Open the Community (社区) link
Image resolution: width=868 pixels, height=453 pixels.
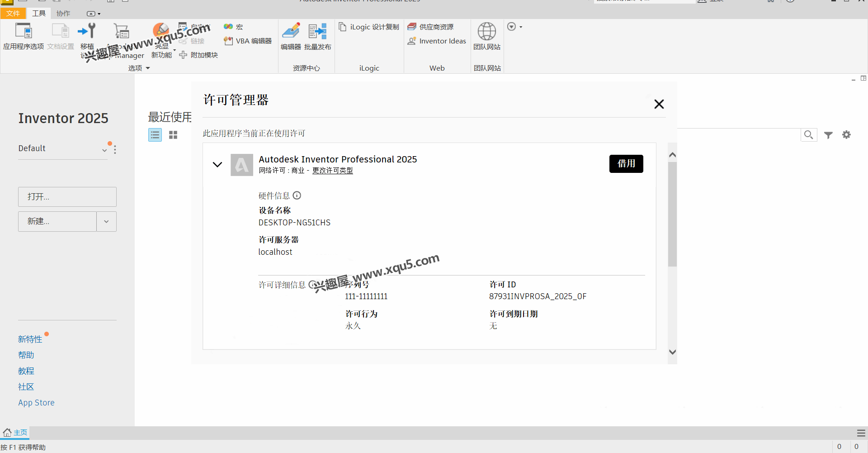[x=26, y=387]
